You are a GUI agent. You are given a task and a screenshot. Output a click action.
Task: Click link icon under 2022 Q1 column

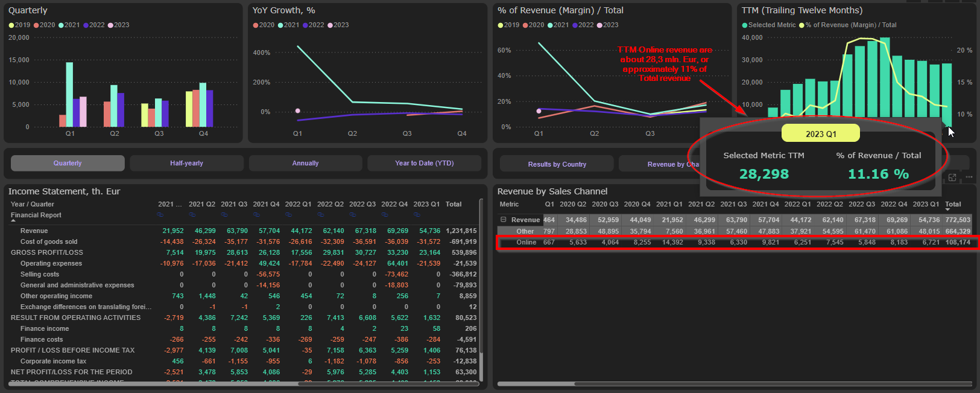(288, 214)
